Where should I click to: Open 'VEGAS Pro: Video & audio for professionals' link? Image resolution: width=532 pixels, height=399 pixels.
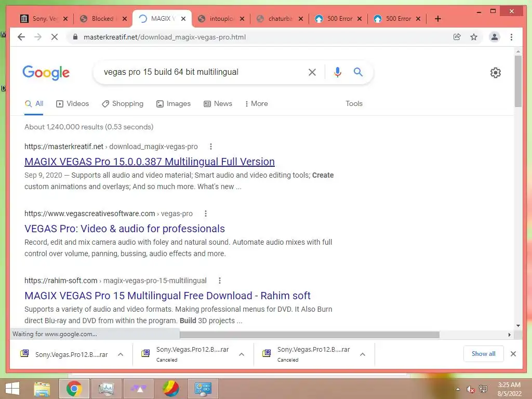(x=125, y=229)
